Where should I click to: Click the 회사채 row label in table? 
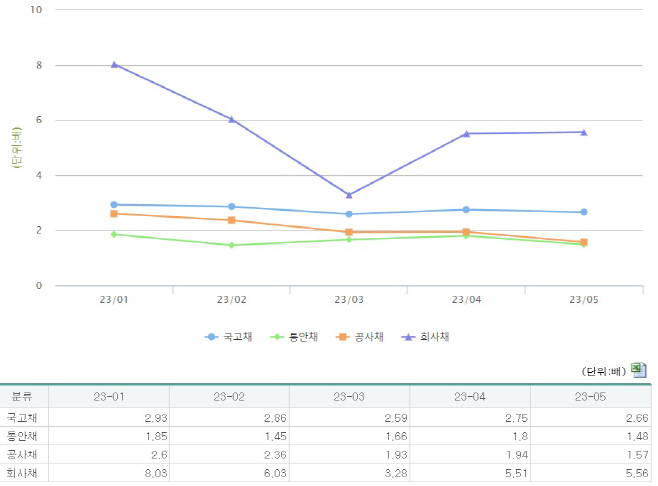click(22, 473)
